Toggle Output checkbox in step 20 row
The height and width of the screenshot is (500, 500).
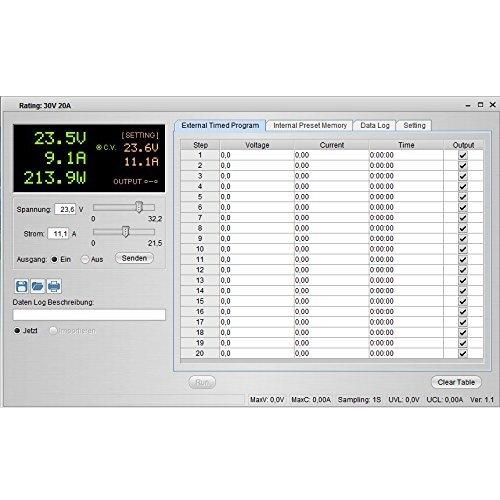[x=463, y=354]
